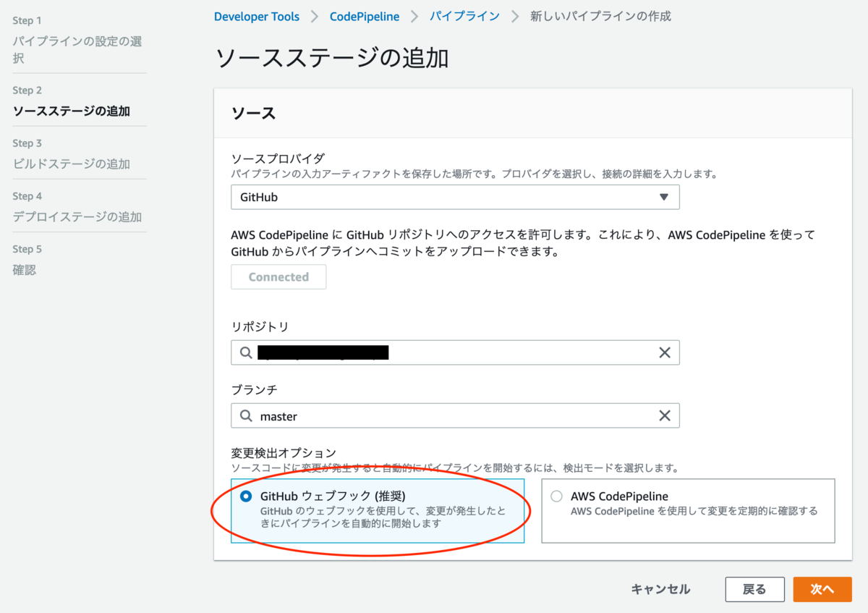Select the GitHub ウェブフック (推奨) radio option

click(246, 496)
